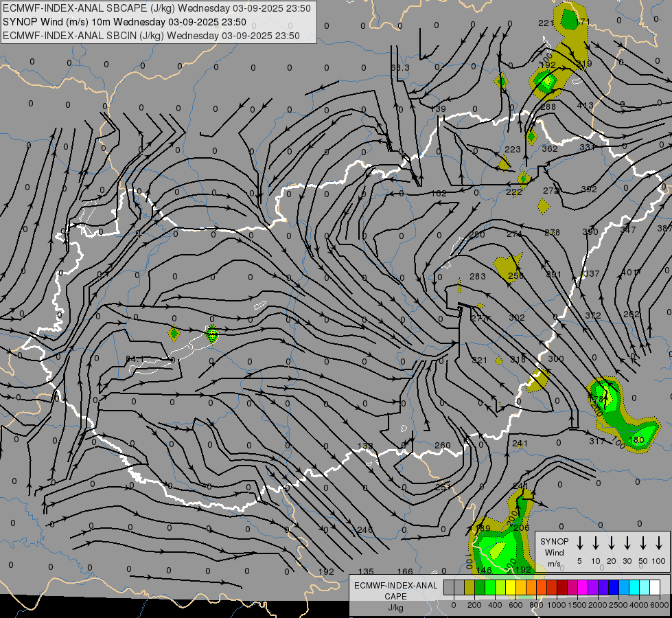Click the SBCAPE title line in header
Image resolution: width=672 pixels, height=618 pixels.
click(157, 8)
